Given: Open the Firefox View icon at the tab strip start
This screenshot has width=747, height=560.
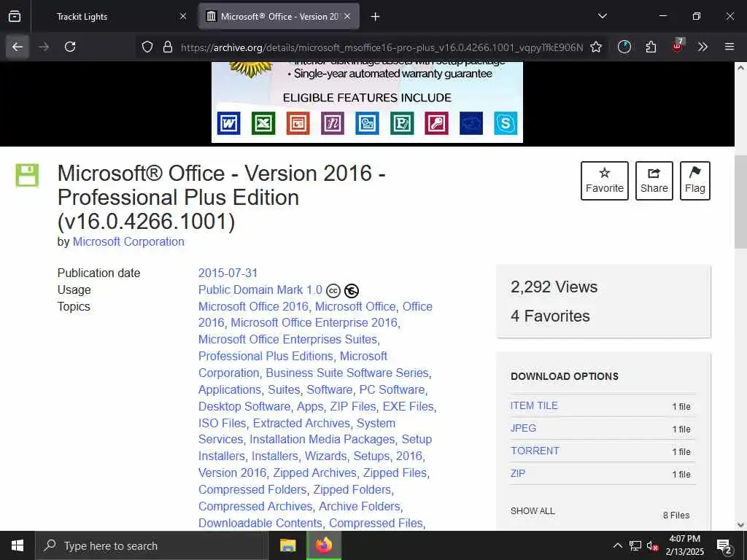Looking at the screenshot, I should pos(15,16).
